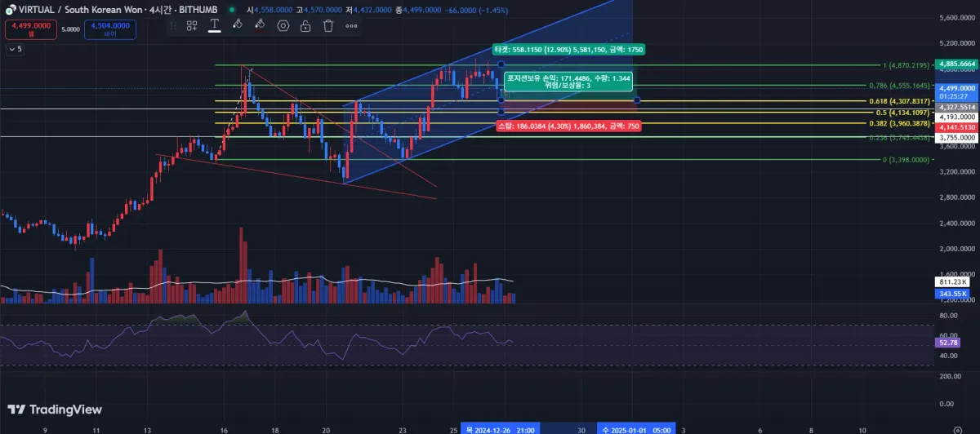
Task: Click the red 4,499 sell button
Action: tap(30, 29)
